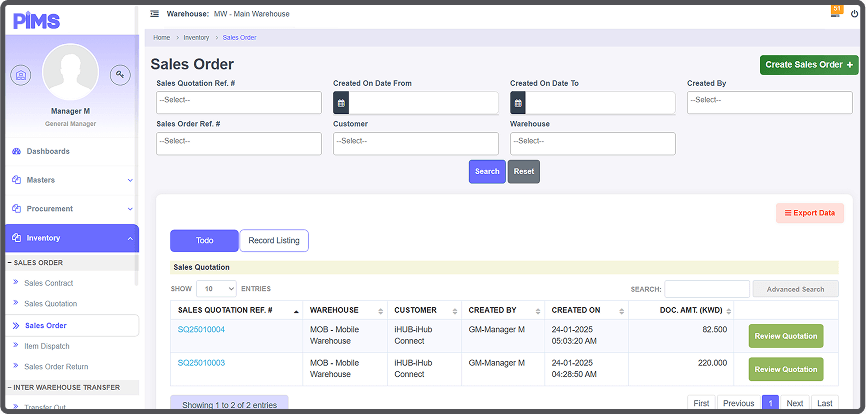This screenshot has width=866, height=414.
Task: Click the Dashboards gauge icon in sidebar
Action: tap(16, 151)
